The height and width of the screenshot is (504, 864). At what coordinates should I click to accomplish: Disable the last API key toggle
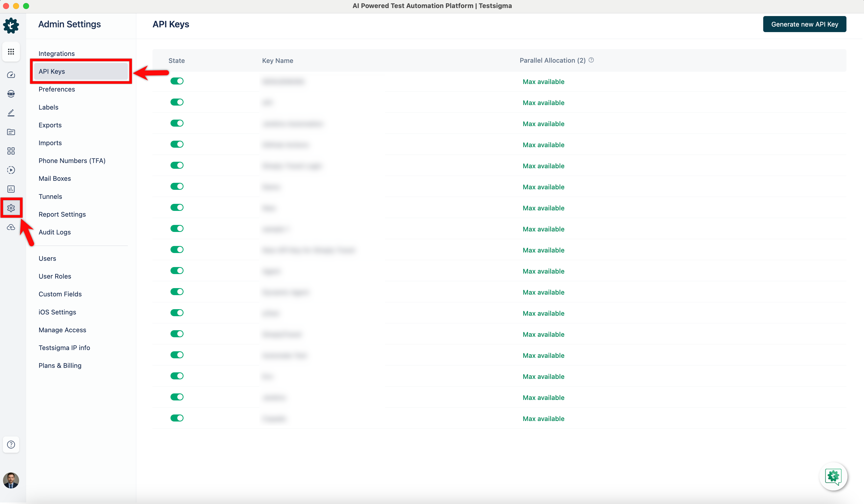(177, 418)
